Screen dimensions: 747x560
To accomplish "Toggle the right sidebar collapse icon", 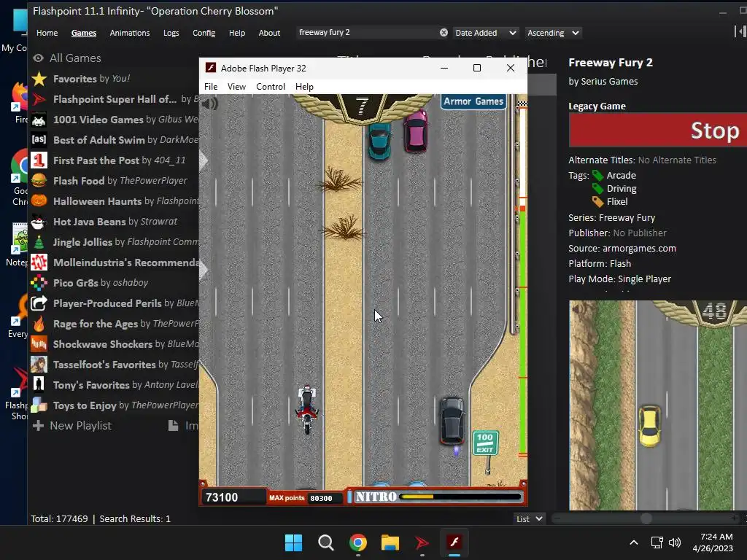I will [x=740, y=32].
